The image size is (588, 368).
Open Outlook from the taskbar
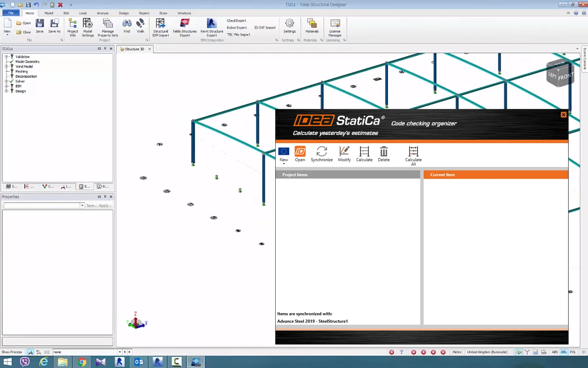(x=139, y=362)
